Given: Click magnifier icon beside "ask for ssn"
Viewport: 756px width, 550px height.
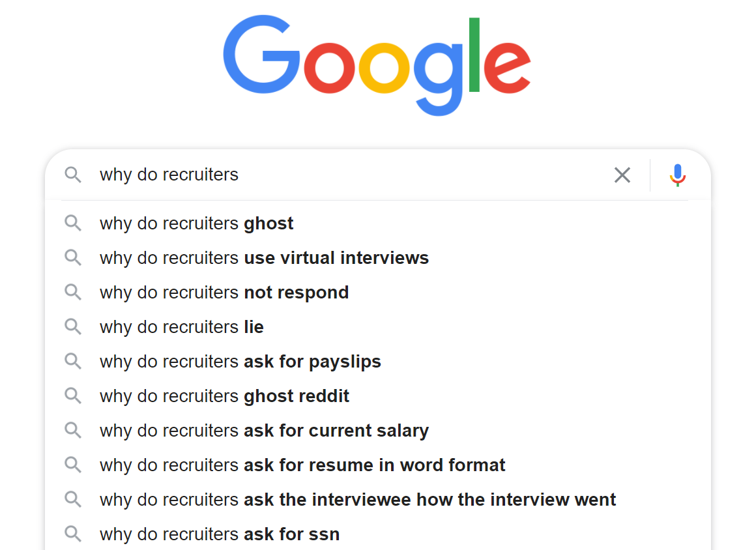Looking at the screenshot, I should [x=73, y=534].
